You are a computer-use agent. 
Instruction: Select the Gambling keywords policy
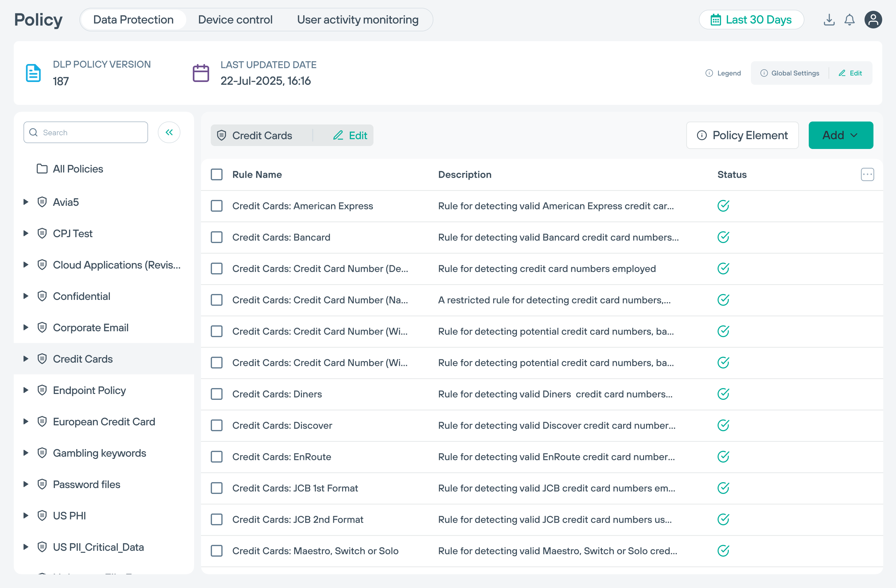(x=99, y=453)
